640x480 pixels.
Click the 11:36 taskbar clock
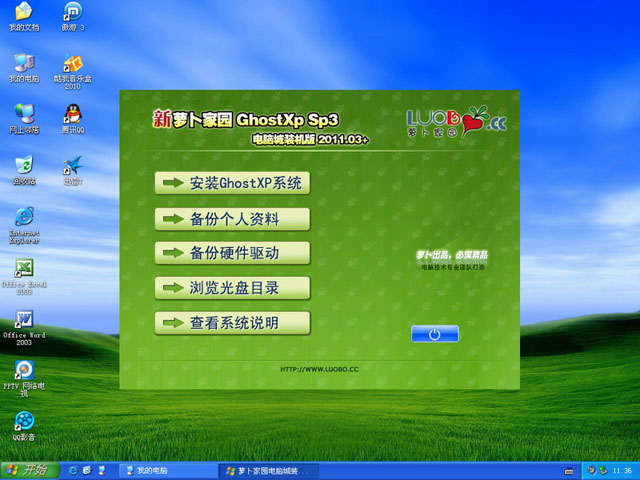click(622, 471)
